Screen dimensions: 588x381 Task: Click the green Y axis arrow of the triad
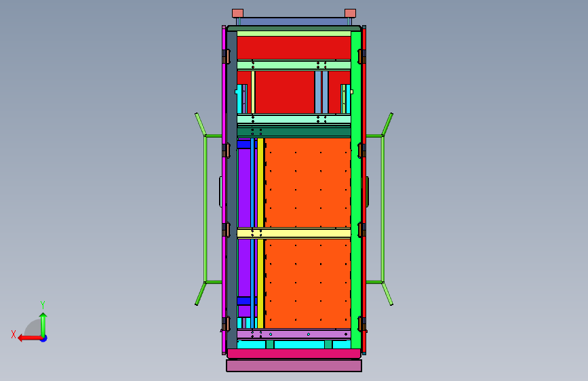(43, 325)
